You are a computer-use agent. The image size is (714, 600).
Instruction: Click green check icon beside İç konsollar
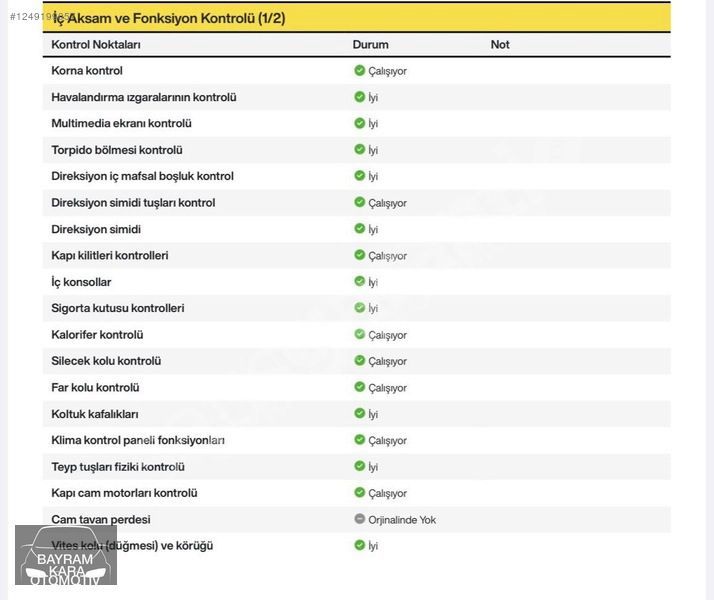pos(360,281)
